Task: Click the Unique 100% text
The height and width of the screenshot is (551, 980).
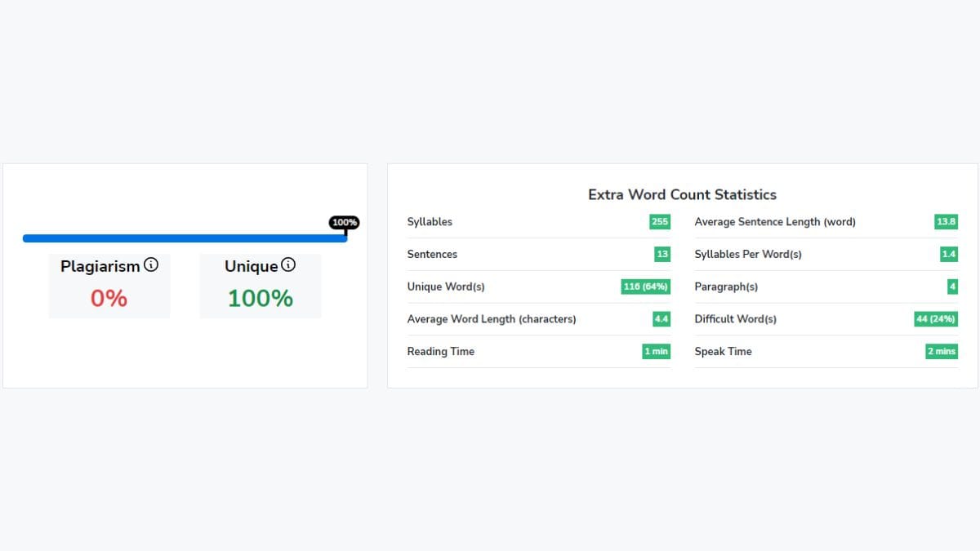Action: [259, 298]
